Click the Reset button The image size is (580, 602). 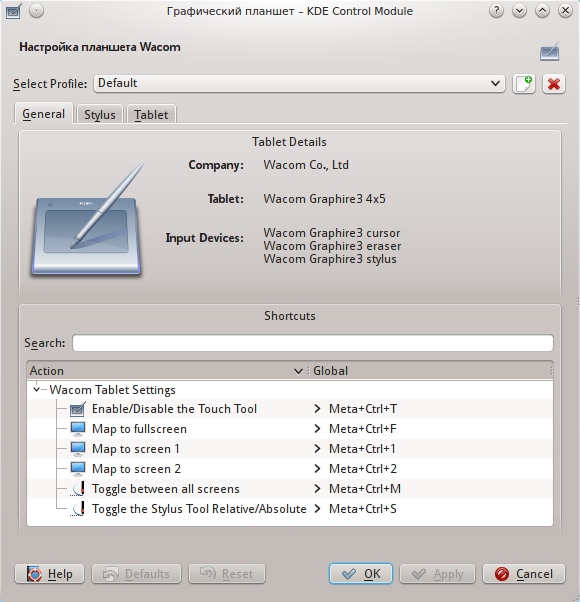pos(226,574)
